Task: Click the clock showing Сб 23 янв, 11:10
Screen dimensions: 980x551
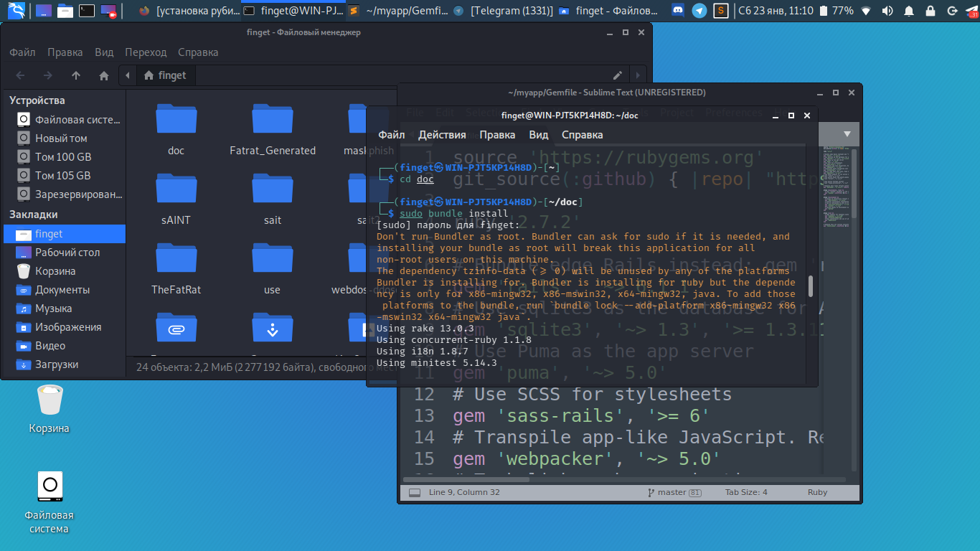Action: pyautogui.click(x=776, y=11)
